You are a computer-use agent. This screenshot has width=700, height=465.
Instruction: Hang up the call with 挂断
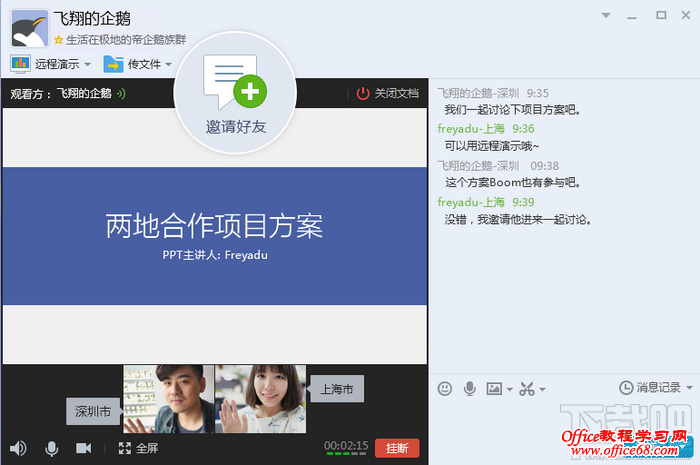pyautogui.click(x=397, y=448)
